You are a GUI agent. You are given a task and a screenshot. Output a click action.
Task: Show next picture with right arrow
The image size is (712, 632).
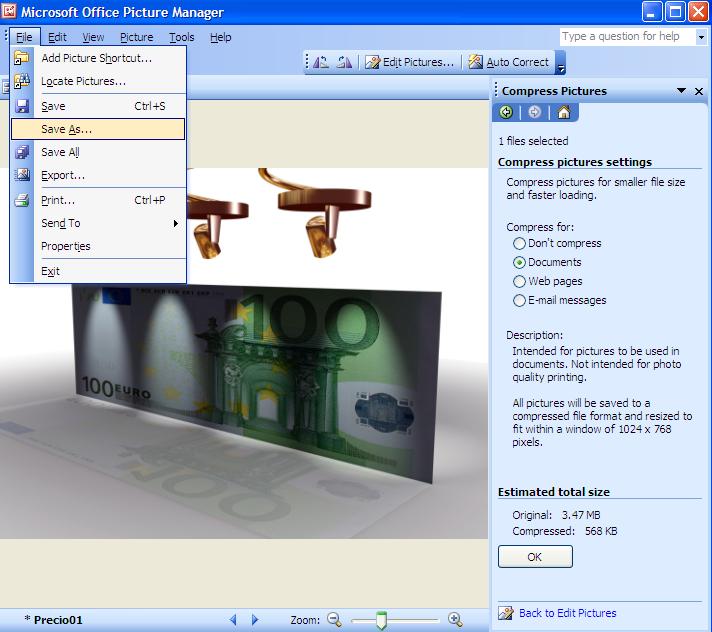[255, 619]
